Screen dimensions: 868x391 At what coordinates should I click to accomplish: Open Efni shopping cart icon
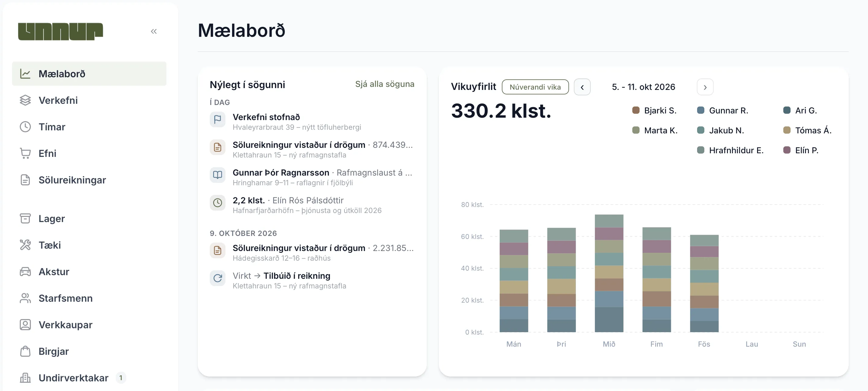pos(25,154)
